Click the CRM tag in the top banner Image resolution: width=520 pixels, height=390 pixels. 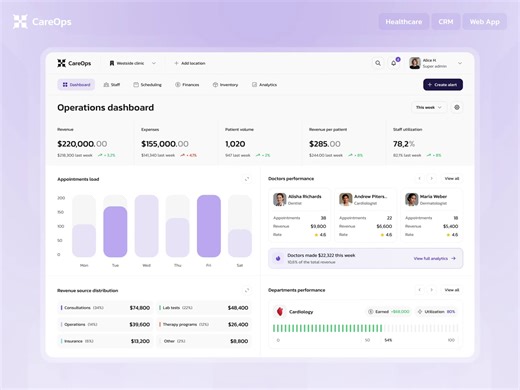pyautogui.click(x=446, y=22)
